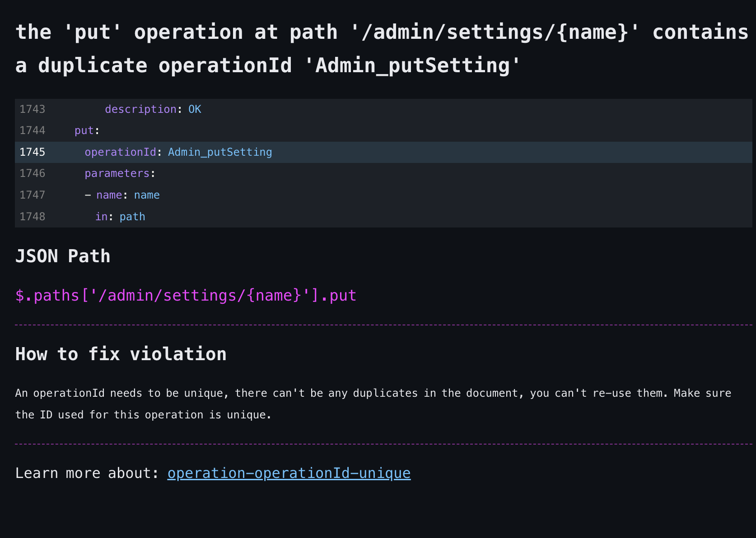Click line number 1745 in the gutter

point(32,152)
